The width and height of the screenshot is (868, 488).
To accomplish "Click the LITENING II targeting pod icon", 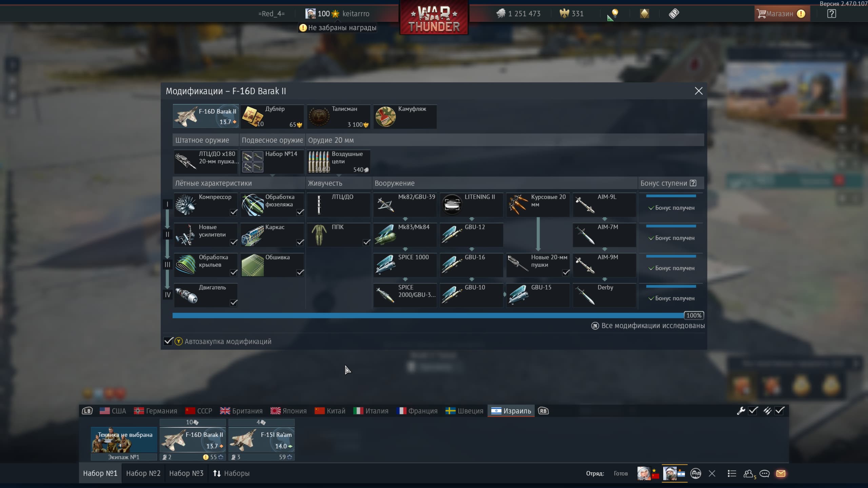I will [x=452, y=205].
